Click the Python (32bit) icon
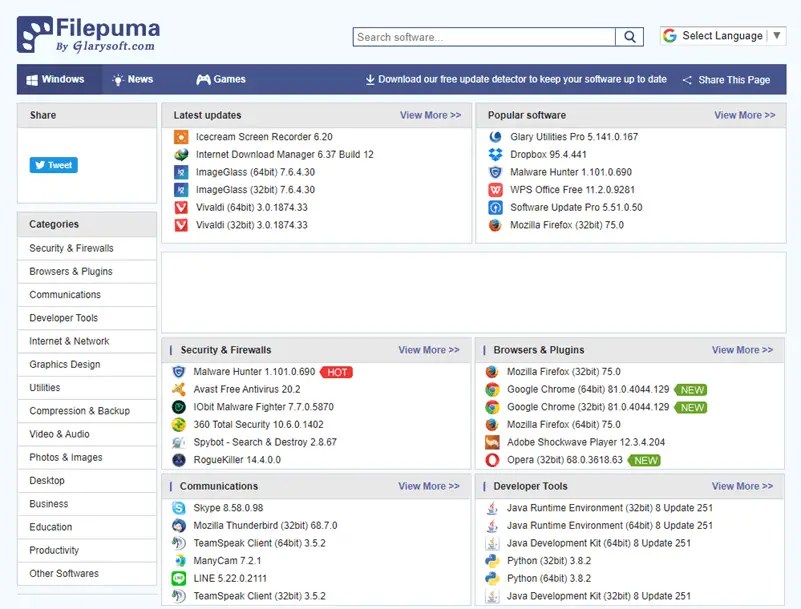Screen dimensions: 801x609 click(492, 560)
